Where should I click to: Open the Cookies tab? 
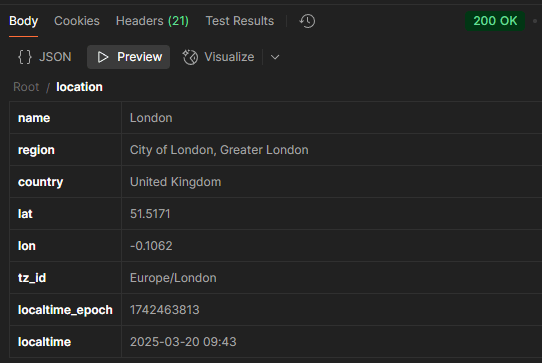(77, 21)
